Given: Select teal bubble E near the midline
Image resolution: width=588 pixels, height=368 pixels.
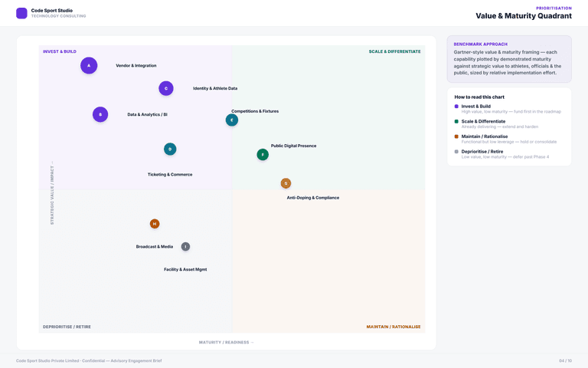Looking at the screenshot, I should [232, 120].
